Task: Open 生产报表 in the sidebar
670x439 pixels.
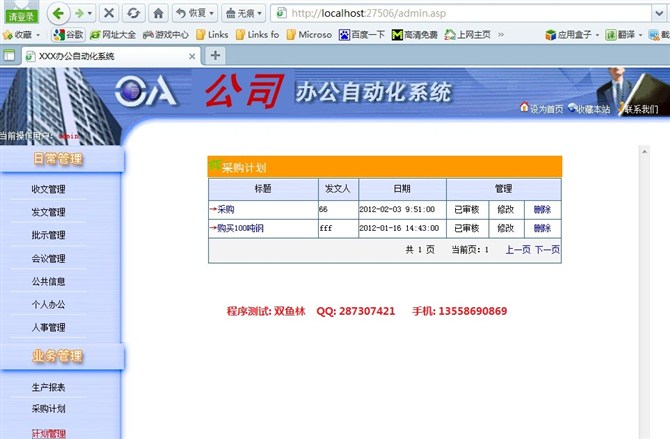Action: pos(48,388)
